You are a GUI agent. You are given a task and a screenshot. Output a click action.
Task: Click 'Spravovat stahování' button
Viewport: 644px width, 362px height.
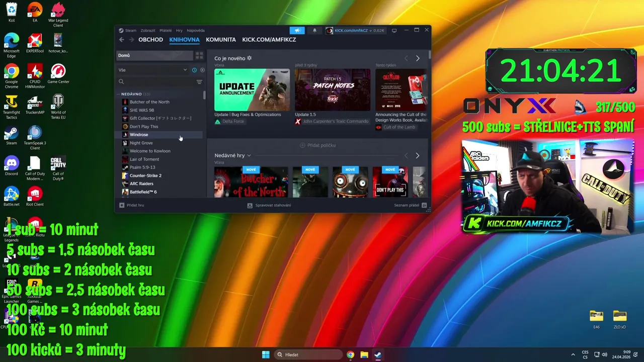tap(269, 205)
